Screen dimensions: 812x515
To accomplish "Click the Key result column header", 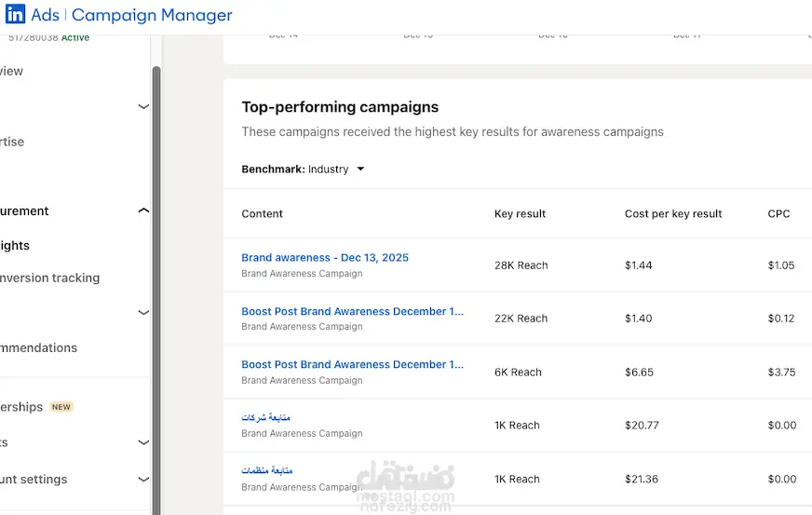I will pos(520,213).
